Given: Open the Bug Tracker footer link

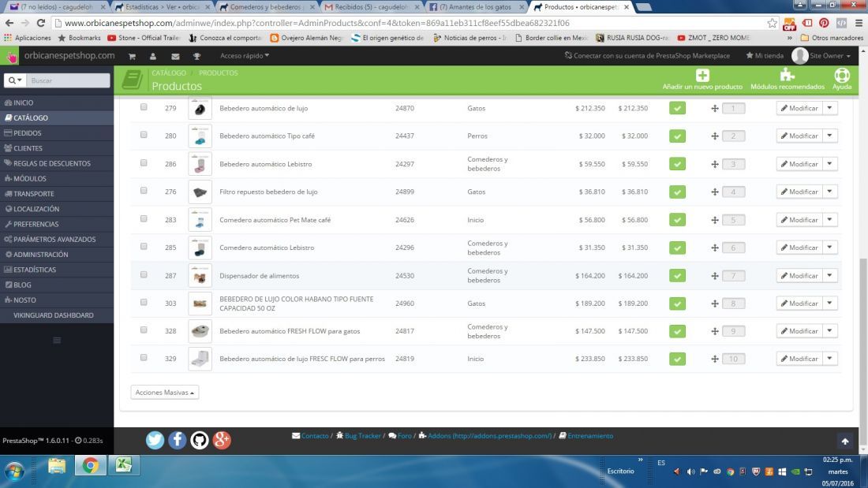Looking at the screenshot, I should click(358, 436).
